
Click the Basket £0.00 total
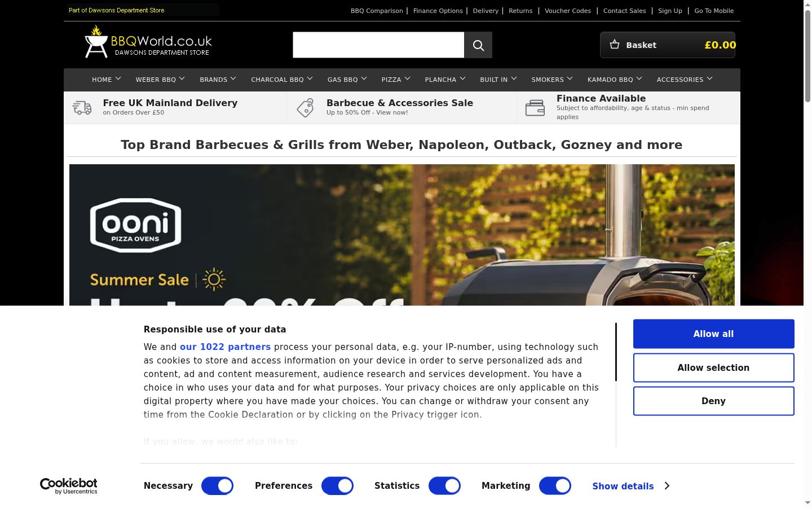[720, 45]
